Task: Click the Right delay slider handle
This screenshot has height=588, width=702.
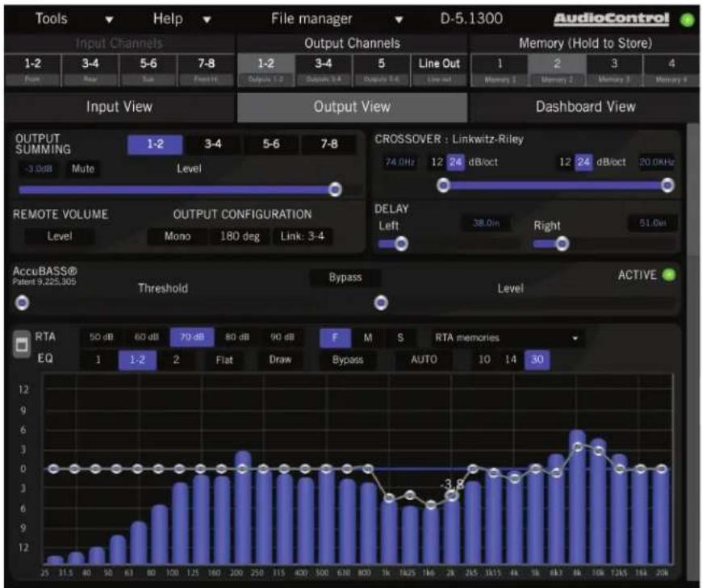Action: (x=562, y=244)
